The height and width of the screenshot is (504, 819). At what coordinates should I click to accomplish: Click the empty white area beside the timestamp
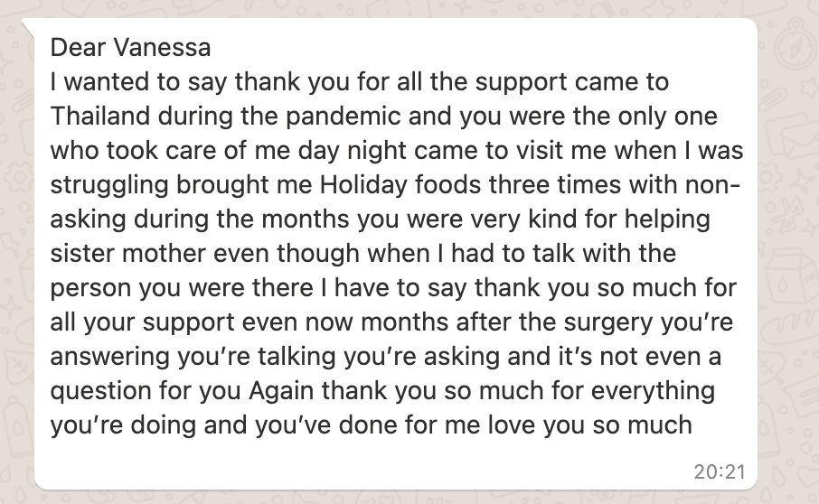click(x=365, y=470)
